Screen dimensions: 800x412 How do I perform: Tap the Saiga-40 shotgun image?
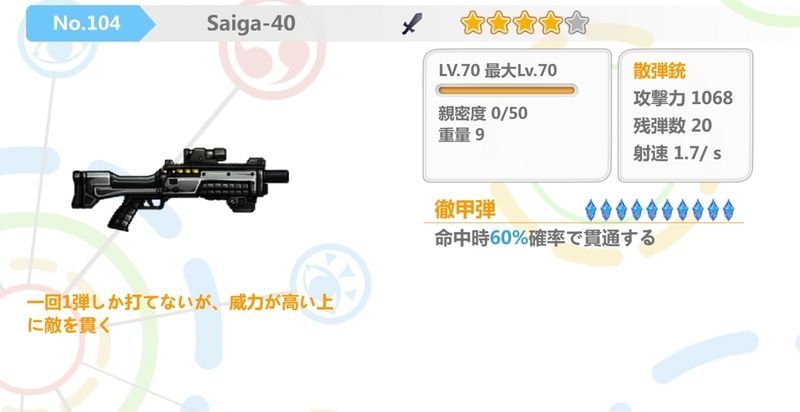pos(180,187)
